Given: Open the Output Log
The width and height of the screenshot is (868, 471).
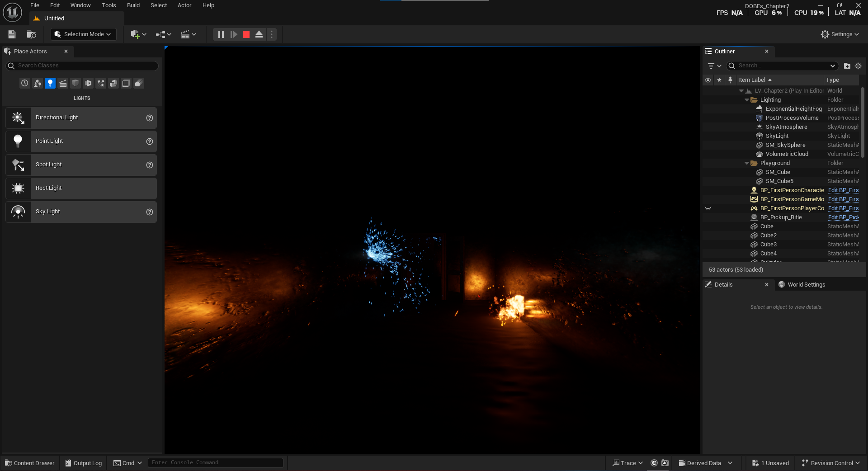Looking at the screenshot, I should click(84, 463).
